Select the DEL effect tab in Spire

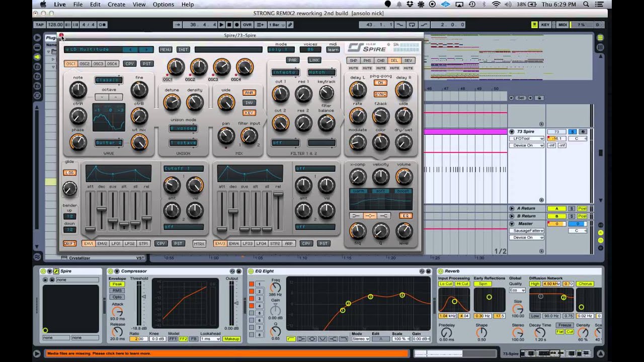(394, 61)
